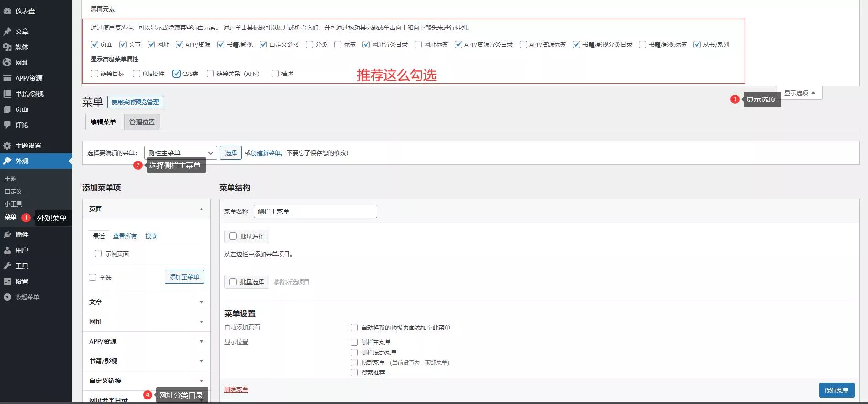Viewport: 868px width, 404px height.
Task: Open the 查看所有 tab in pages panel
Action: point(125,236)
